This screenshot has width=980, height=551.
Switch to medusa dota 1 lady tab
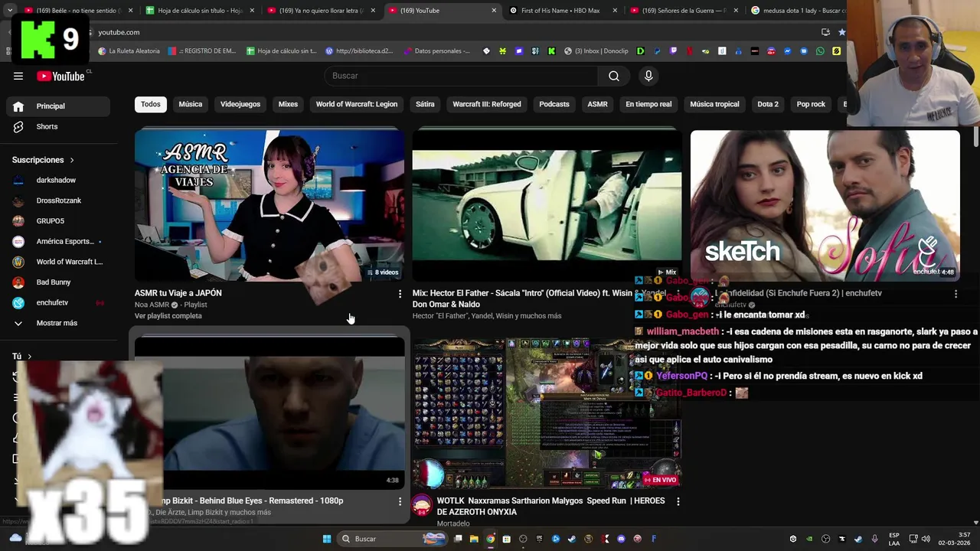click(796, 11)
